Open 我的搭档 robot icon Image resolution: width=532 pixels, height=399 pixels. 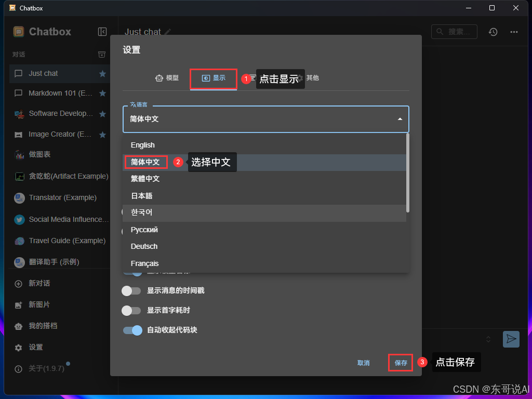tap(18, 326)
